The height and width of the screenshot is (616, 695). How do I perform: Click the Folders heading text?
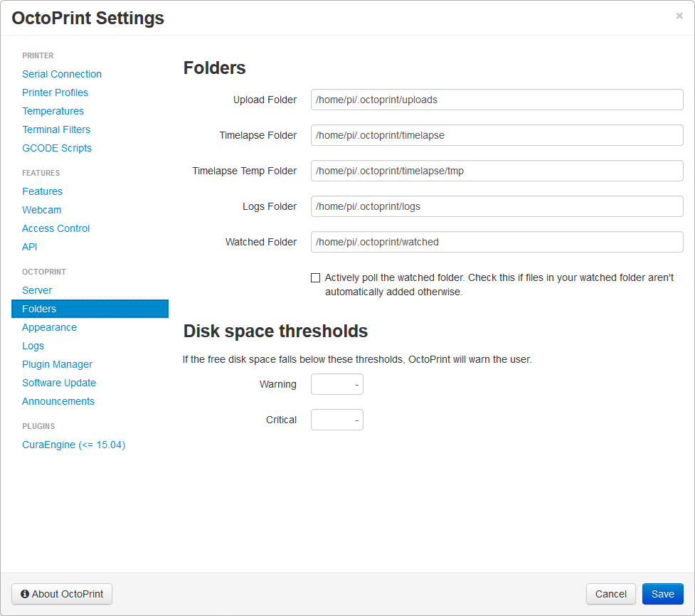(215, 68)
